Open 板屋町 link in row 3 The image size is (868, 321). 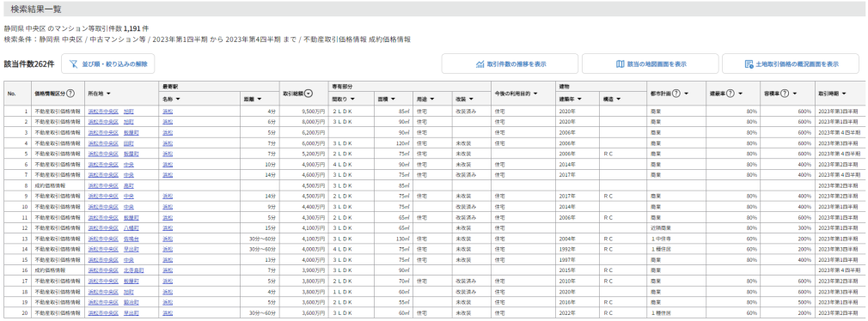131,132
